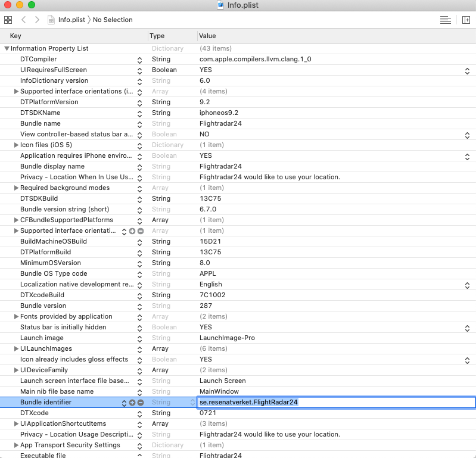
Task: Click the Launch Screen value
Action: pyautogui.click(x=223, y=381)
